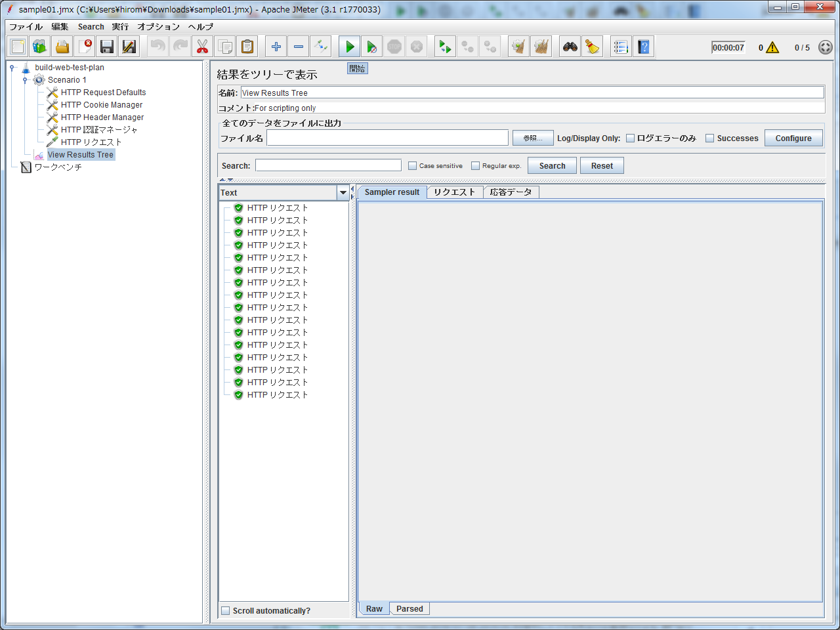Image resolution: width=840 pixels, height=630 pixels.
Task: Click the コメント comment field
Action: tap(539, 108)
